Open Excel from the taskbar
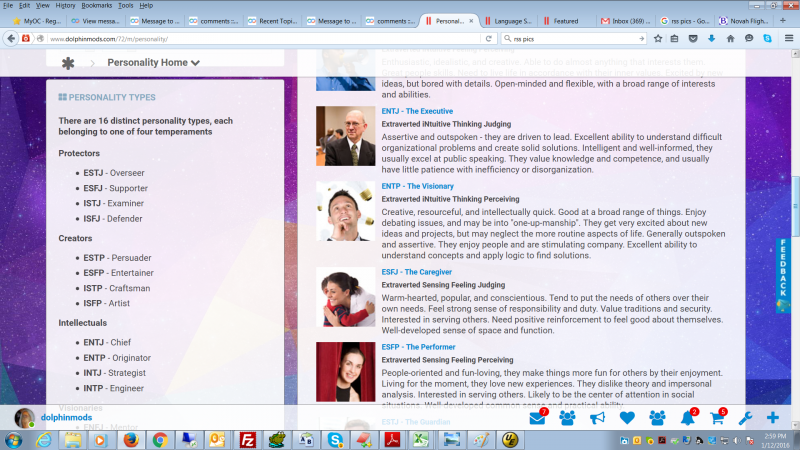 point(421,440)
